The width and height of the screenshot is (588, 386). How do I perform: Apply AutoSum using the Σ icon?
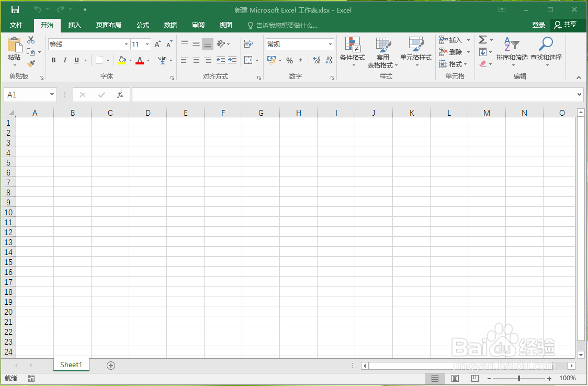click(x=483, y=39)
